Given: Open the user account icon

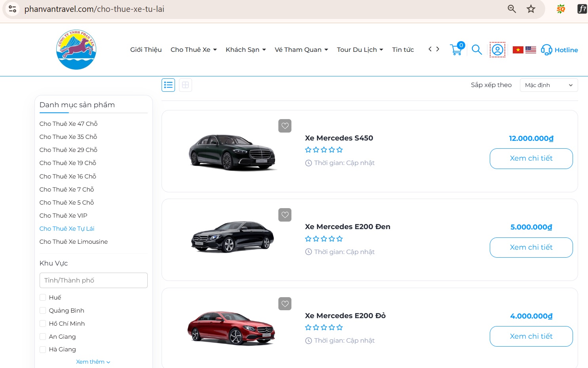Looking at the screenshot, I should click(497, 49).
